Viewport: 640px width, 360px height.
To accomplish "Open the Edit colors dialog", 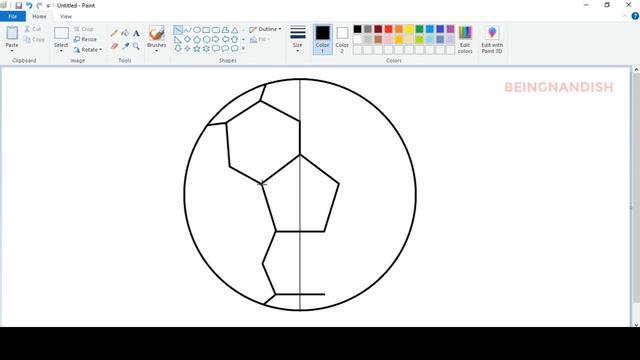I will click(465, 39).
